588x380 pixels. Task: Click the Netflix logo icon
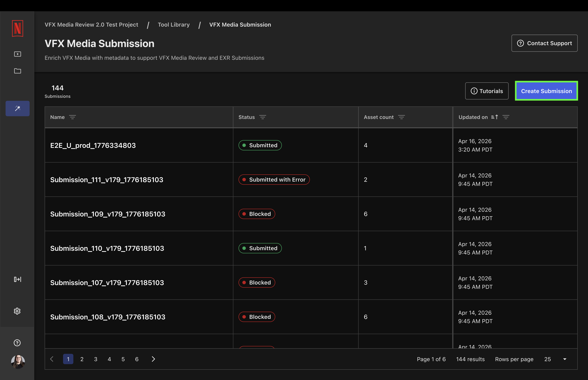click(18, 28)
